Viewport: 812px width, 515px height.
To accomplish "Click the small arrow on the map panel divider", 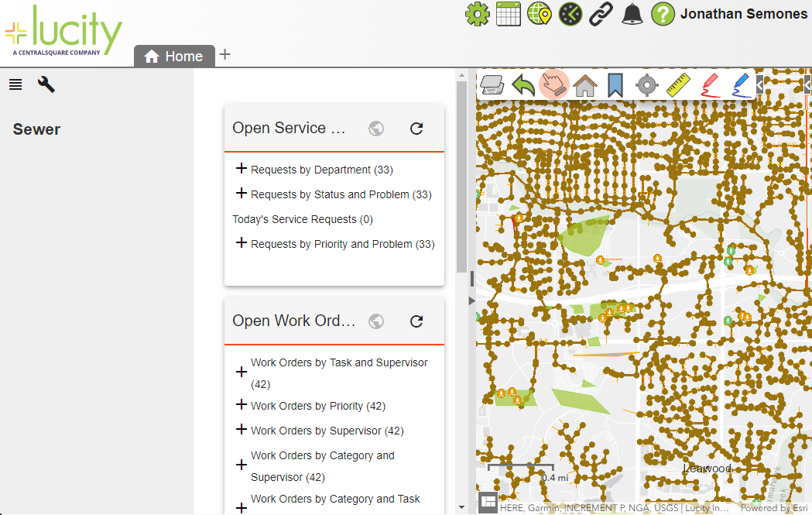I will [x=471, y=300].
